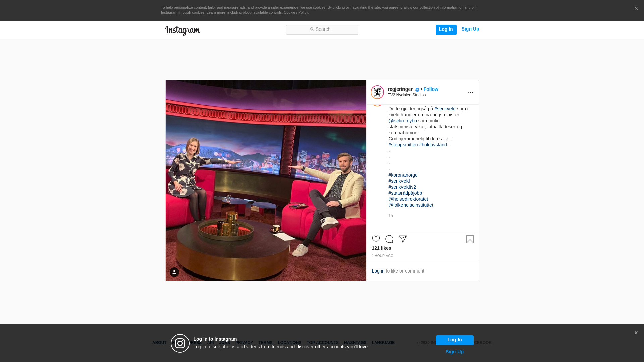Open #senkveldtv2 hashtag

coord(402,187)
